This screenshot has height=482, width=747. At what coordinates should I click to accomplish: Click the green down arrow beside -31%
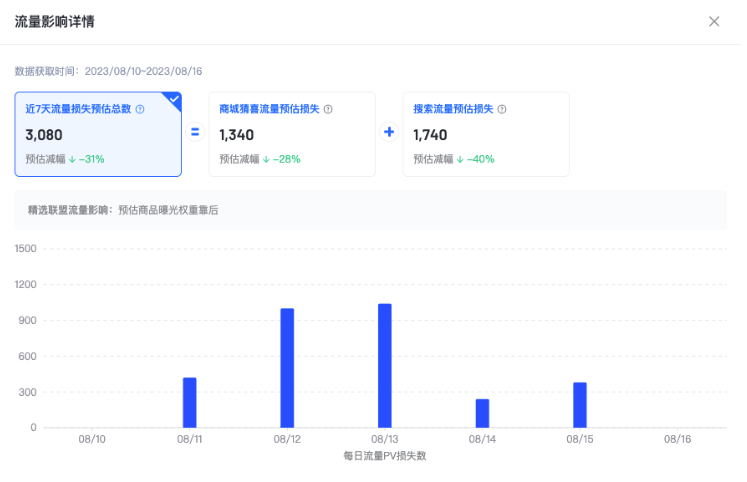click(72, 158)
